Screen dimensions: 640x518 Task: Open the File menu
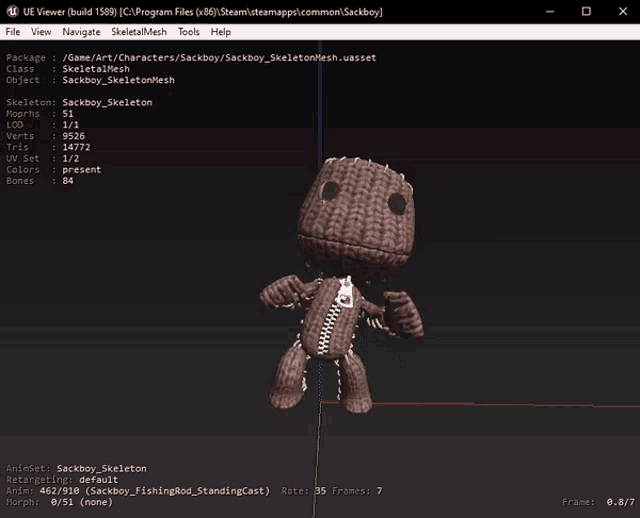point(13,32)
